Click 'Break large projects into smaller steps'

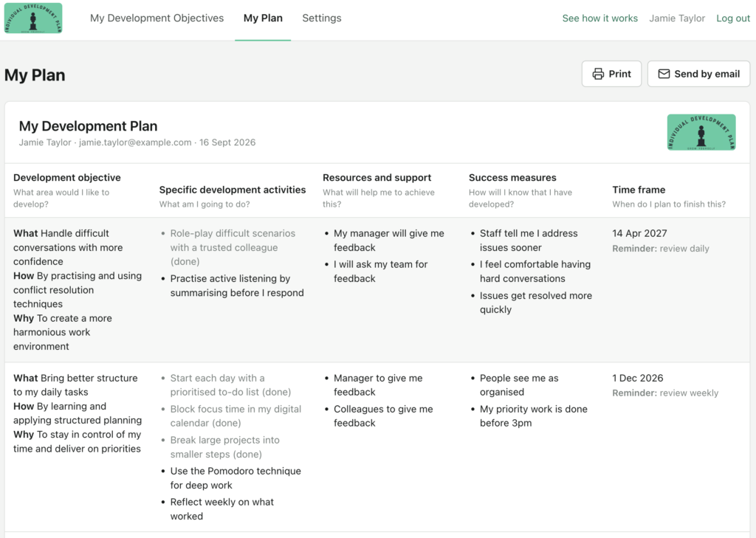[224, 447]
